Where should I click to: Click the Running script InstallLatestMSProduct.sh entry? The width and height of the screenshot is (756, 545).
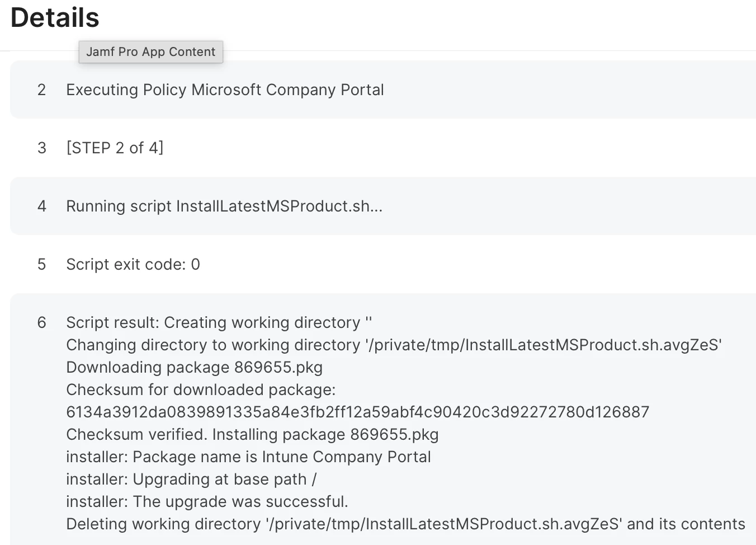(x=224, y=206)
